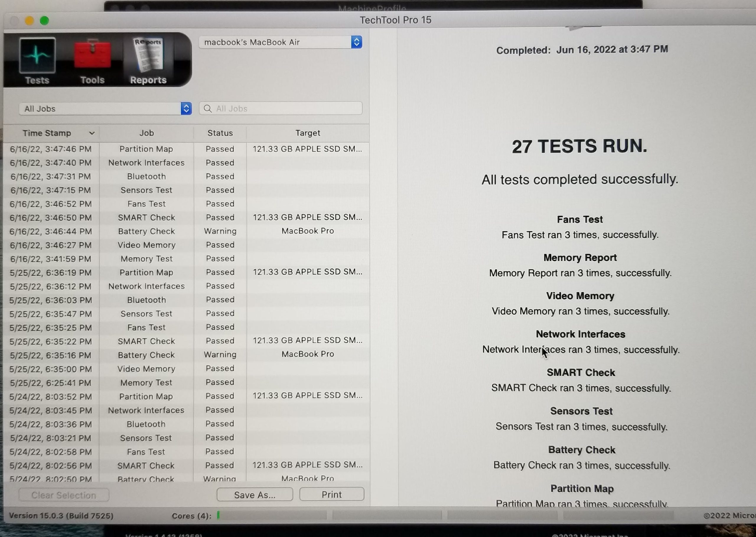Expand the All Jobs filter dropdown
The height and width of the screenshot is (537, 756).
click(105, 109)
